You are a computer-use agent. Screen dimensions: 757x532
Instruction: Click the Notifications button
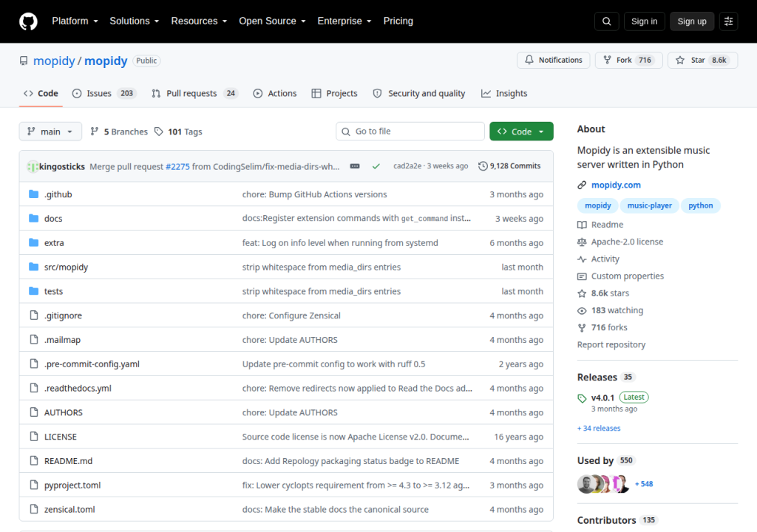click(x=553, y=60)
